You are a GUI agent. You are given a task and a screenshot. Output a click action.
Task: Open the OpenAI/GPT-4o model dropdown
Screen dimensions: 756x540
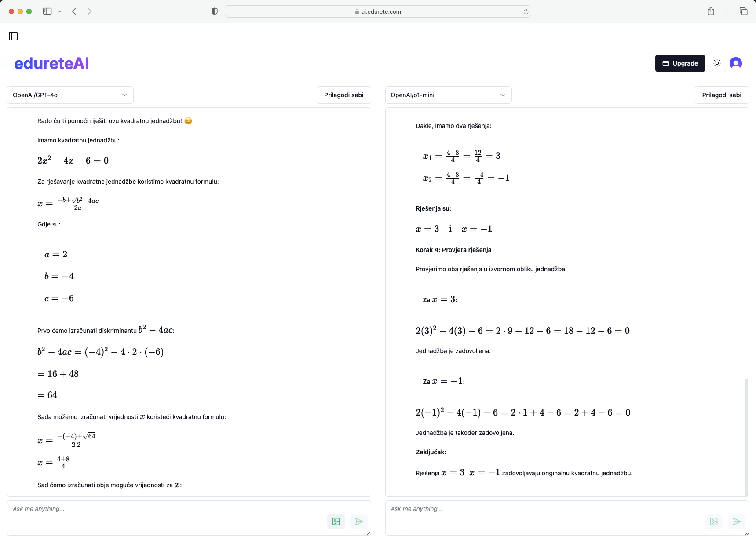(70, 95)
